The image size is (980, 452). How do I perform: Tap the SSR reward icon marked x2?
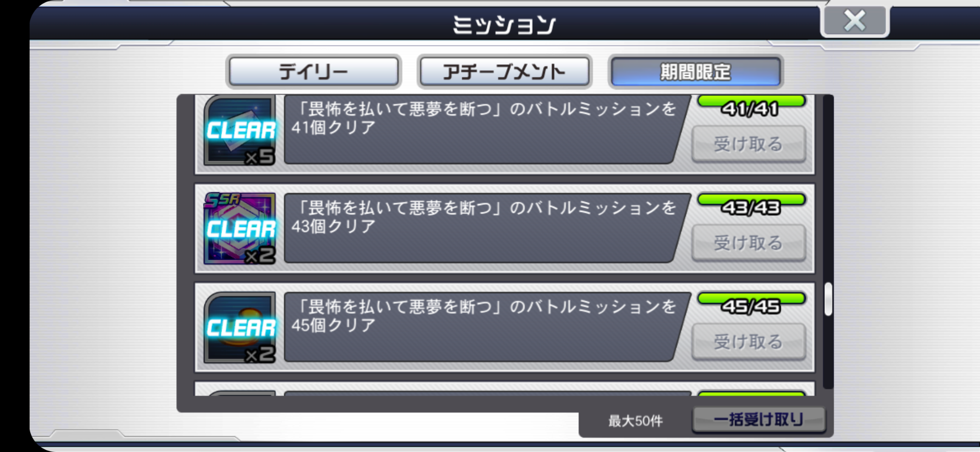coord(240,229)
